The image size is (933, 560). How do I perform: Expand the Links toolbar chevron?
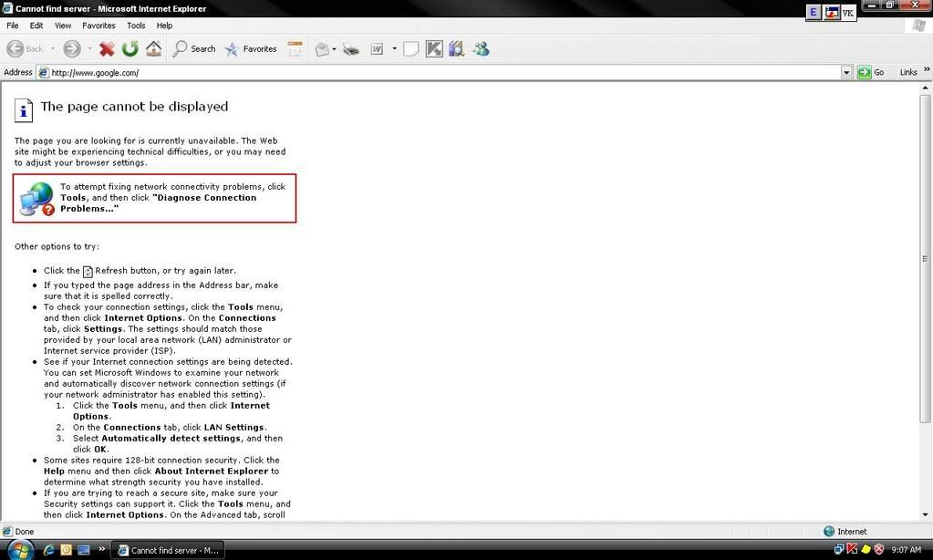point(927,69)
